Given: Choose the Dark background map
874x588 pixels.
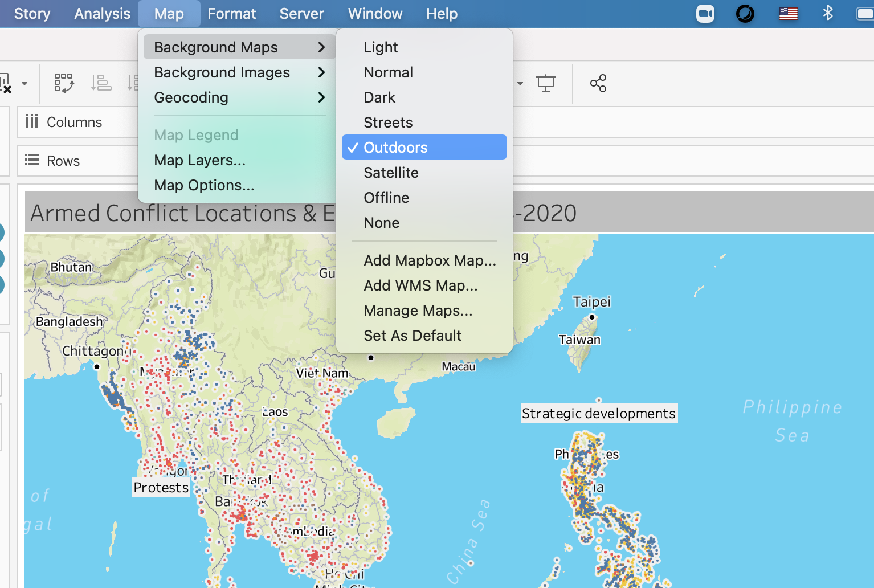Looking at the screenshot, I should (379, 97).
